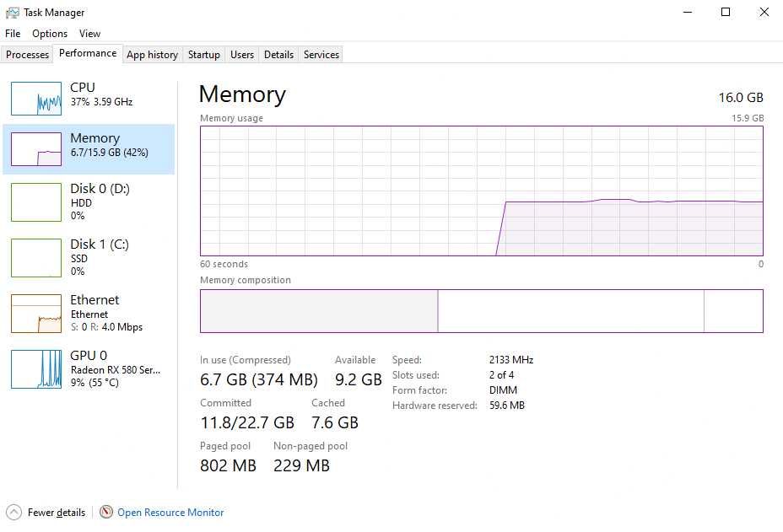Click the Memory composition bar
The width and height of the screenshot is (783, 532).
(x=481, y=311)
